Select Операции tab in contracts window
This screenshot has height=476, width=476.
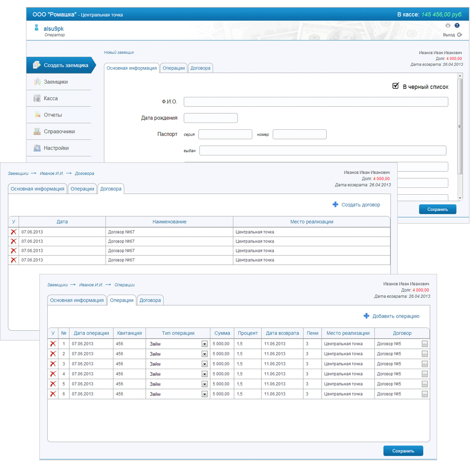click(82, 189)
